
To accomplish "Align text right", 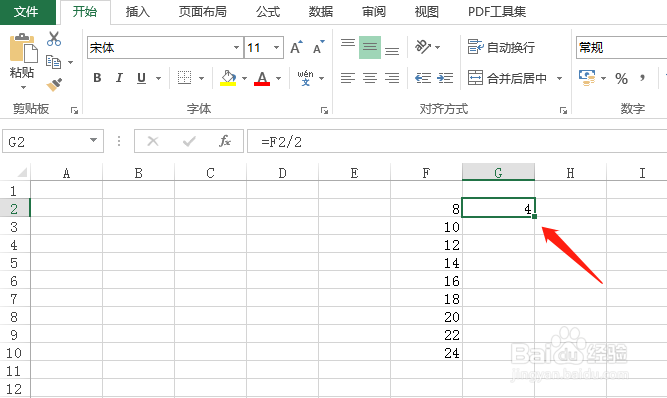I will (392, 78).
